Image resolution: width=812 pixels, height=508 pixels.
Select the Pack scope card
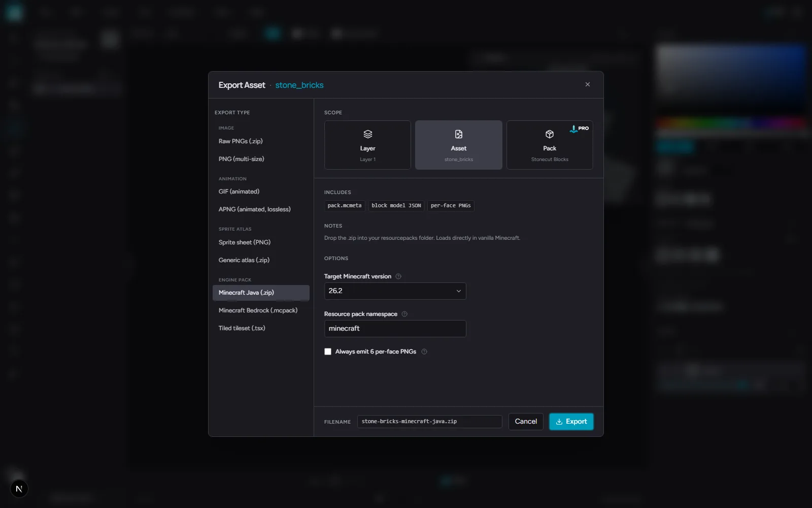550,145
